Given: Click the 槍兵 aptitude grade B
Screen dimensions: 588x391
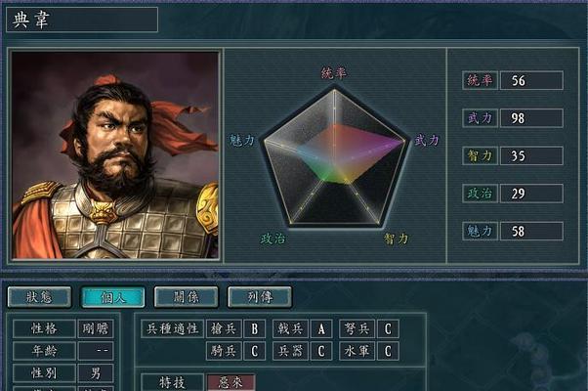Looking at the screenshot, I should (255, 329).
